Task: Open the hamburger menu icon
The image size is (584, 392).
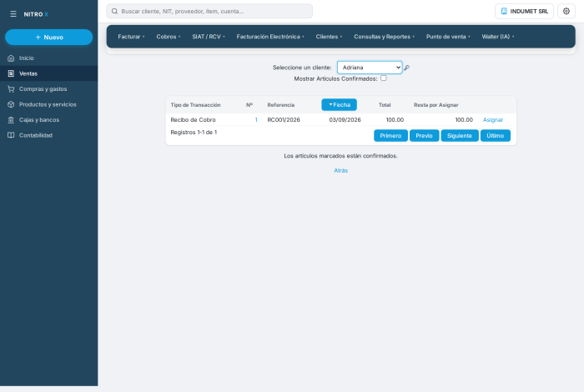Action: (13, 14)
